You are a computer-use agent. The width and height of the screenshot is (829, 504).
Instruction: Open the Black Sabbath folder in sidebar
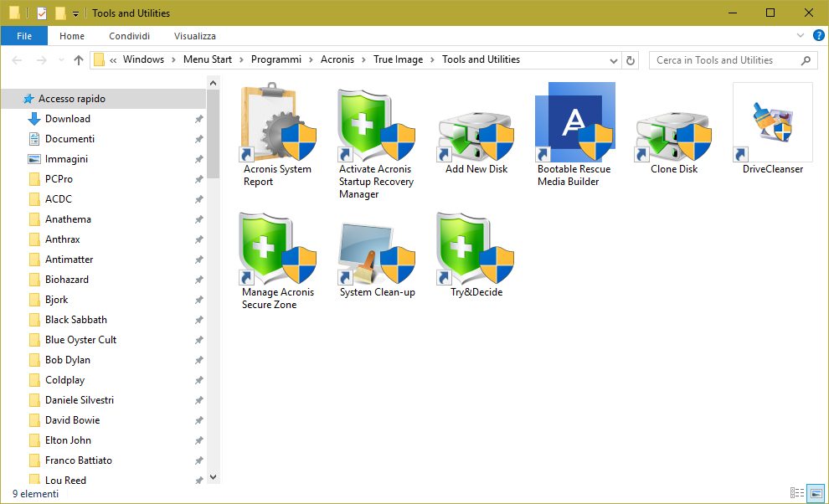(x=75, y=320)
